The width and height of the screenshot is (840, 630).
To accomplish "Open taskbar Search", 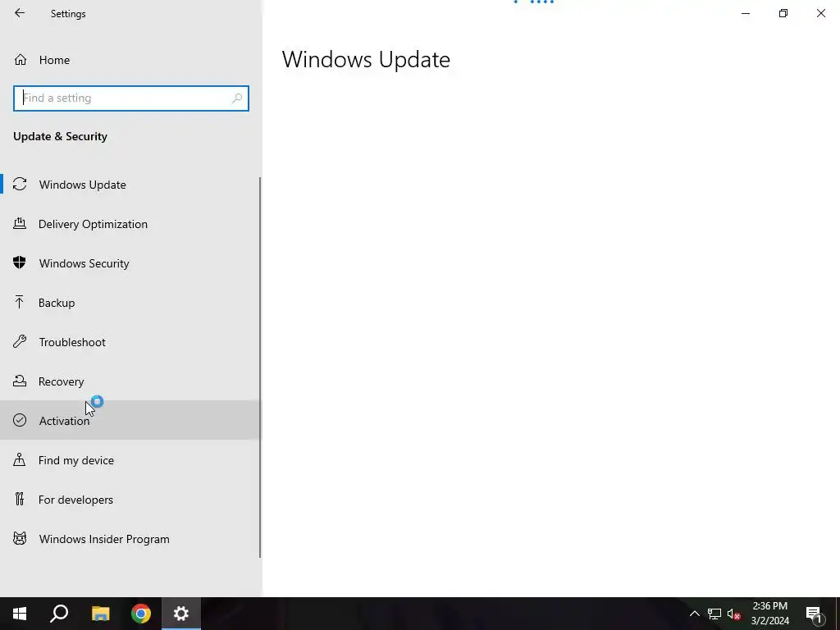I will click(59, 614).
